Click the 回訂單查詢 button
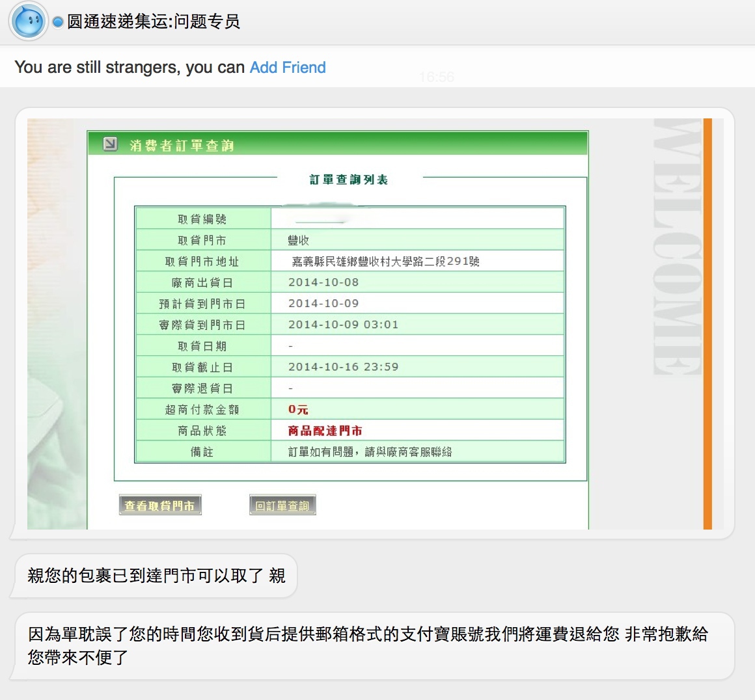 (282, 505)
